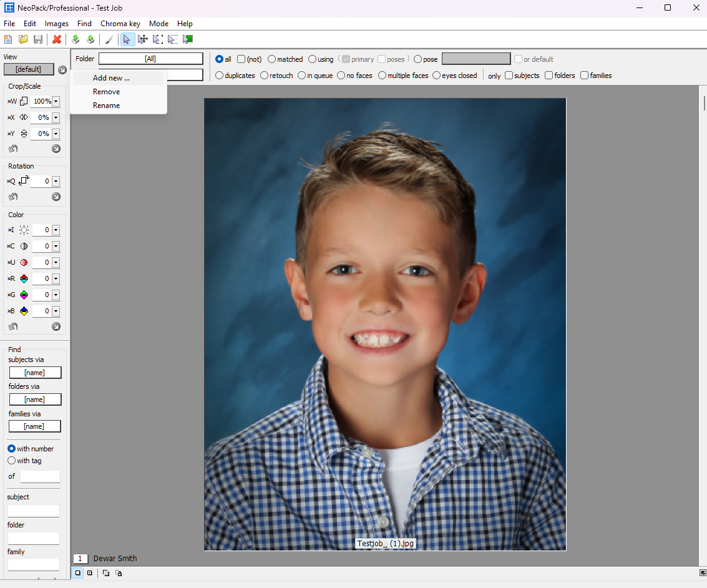Click the rotate-frame icon beside Q
The width and height of the screenshot is (707, 588).
24,181
